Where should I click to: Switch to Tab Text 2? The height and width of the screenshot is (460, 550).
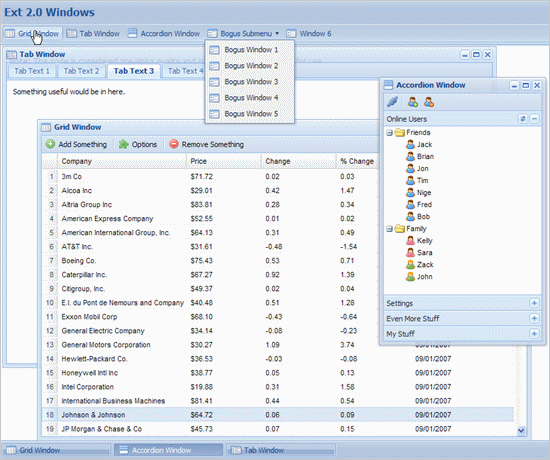81,71
